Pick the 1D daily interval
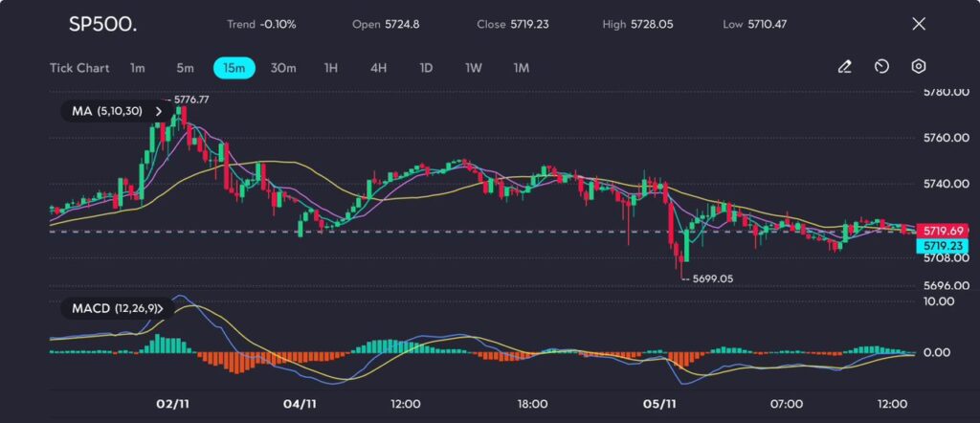 [427, 68]
